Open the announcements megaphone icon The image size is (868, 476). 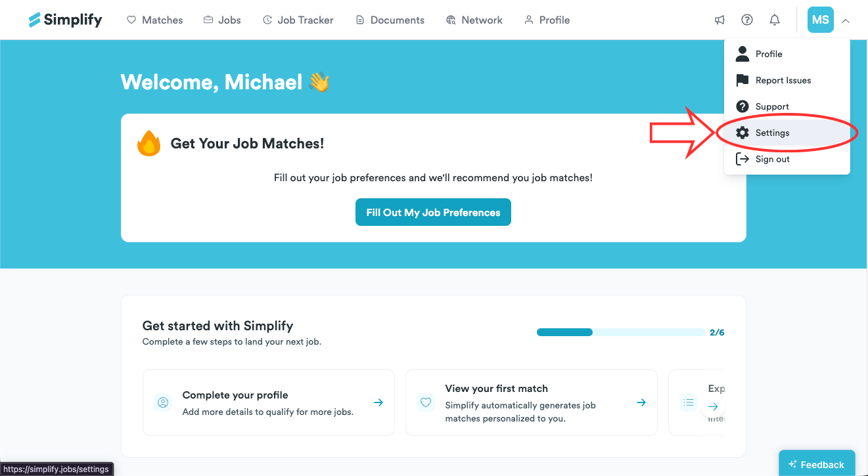pyautogui.click(x=720, y=20)
